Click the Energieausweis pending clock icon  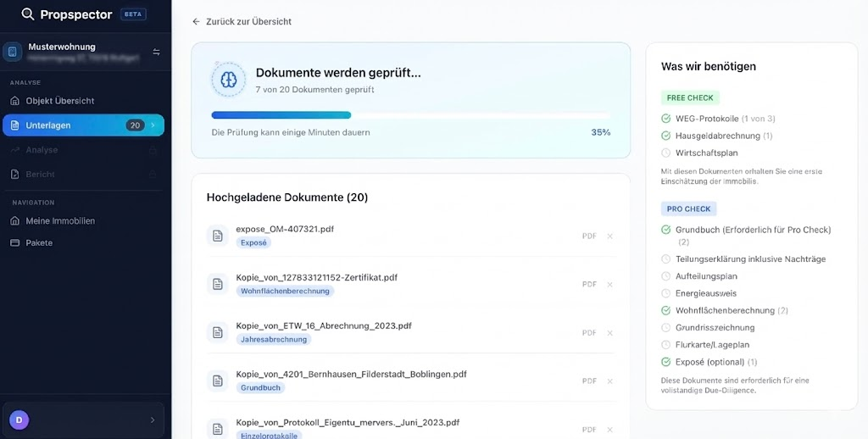click(x=666, y=293)
